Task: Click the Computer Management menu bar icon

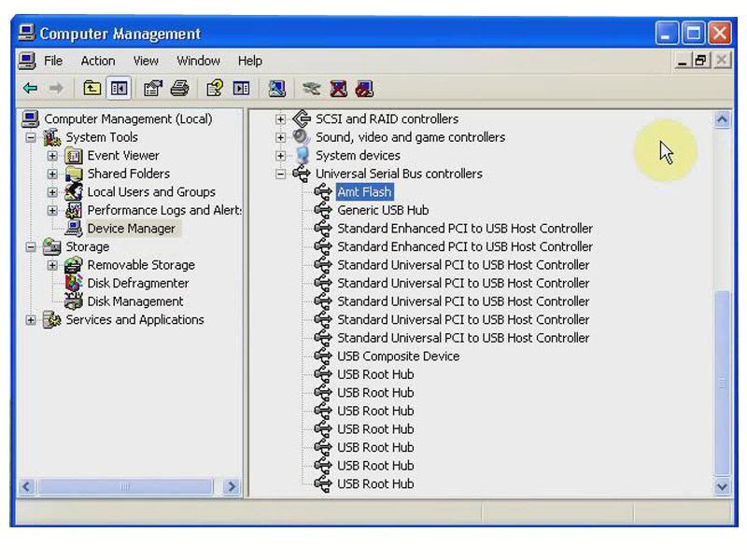Action: [x=27, y=61]
